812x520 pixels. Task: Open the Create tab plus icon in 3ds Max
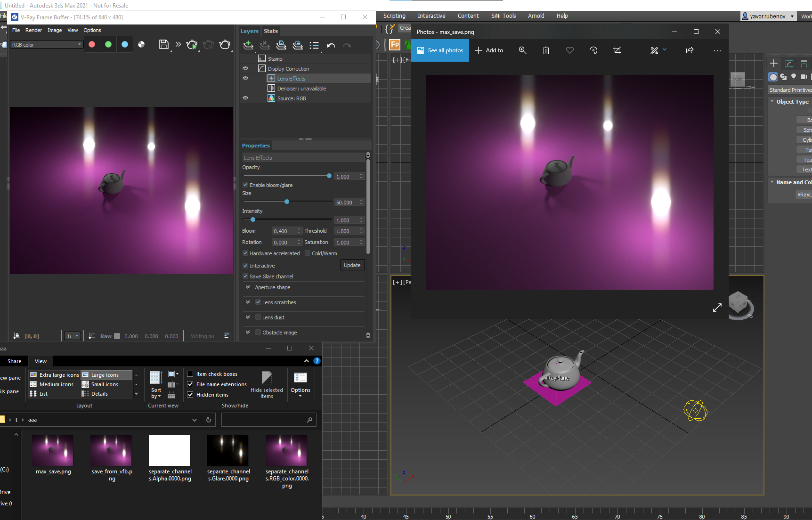[x=773, y=63]
